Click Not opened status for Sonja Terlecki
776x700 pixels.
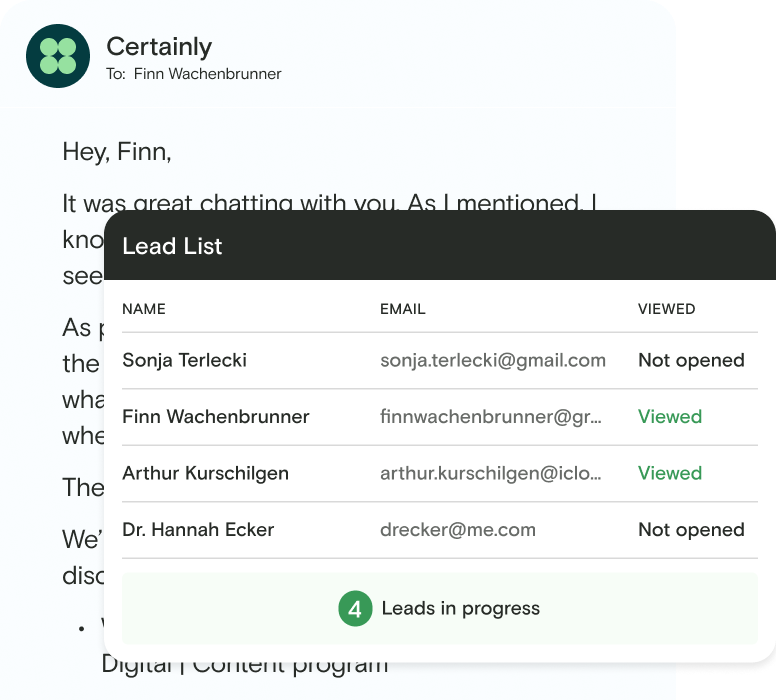tap(691, 360)
